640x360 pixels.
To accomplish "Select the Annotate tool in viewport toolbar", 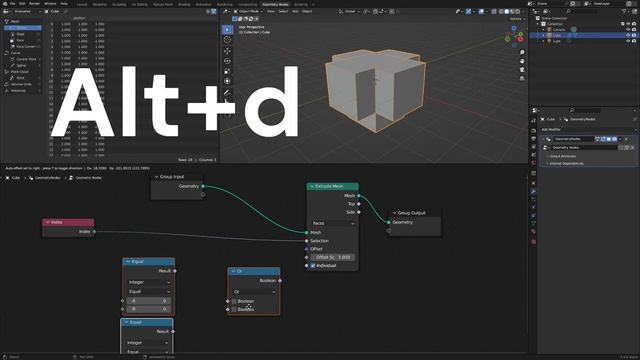I will tap(227, 93).
